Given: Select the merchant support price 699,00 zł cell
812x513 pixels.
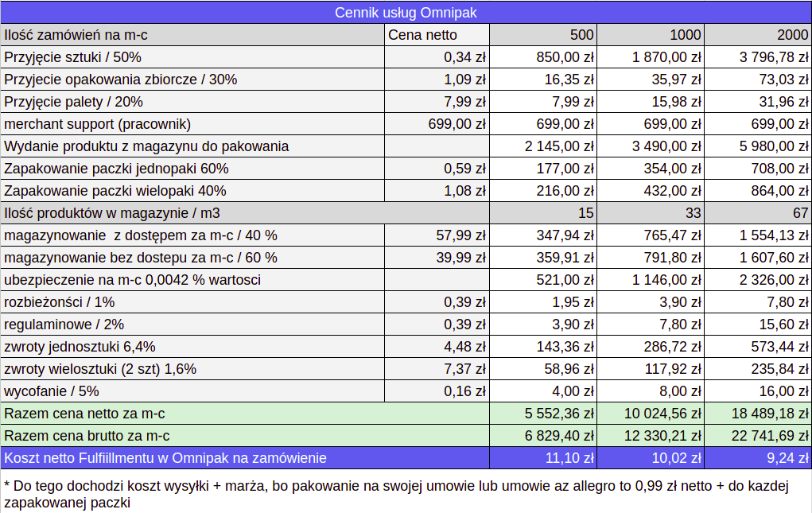Looking at the screenshot, I should 437,124.
